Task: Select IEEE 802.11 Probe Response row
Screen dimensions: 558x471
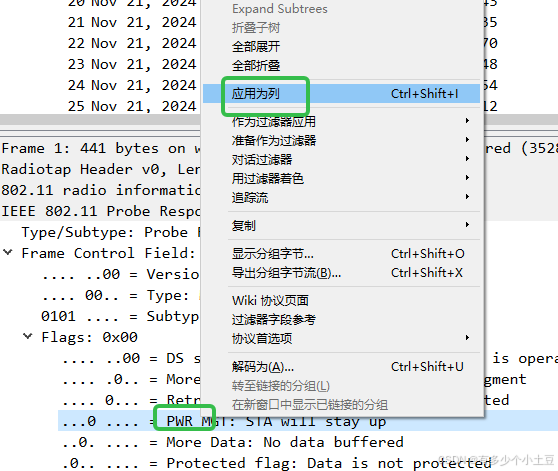Action: 100,211
